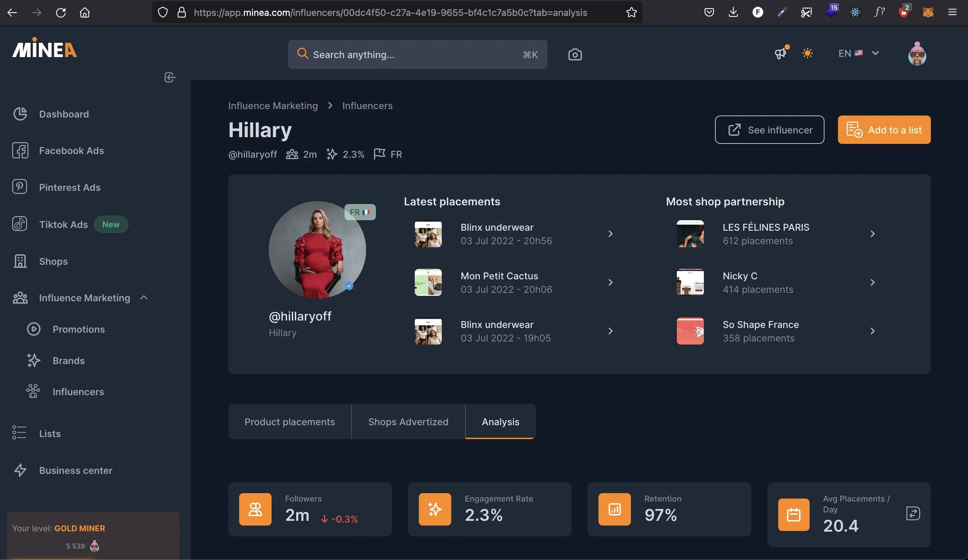This screenshot has height=560, width=968.
Task: Click LES FÉLINES PARIS shop thumbnail
Action: (690, 233)
